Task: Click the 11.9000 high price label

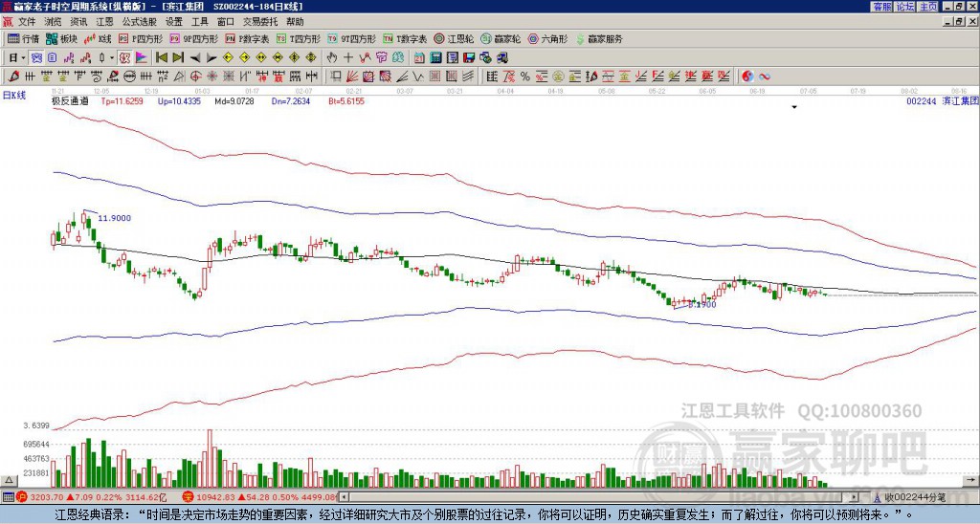Action: [115, 218]
